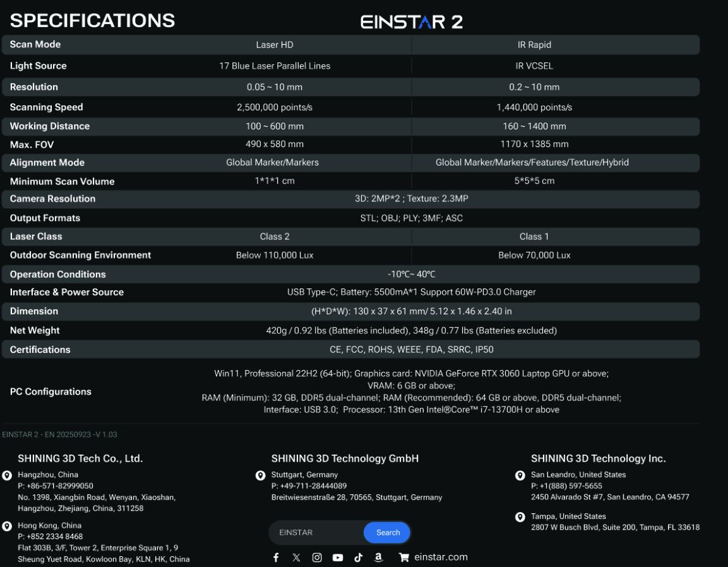Viewport: 728px width, 567px height.
Task: Select the Laser HD column header
Action: [x=275, y=45]
